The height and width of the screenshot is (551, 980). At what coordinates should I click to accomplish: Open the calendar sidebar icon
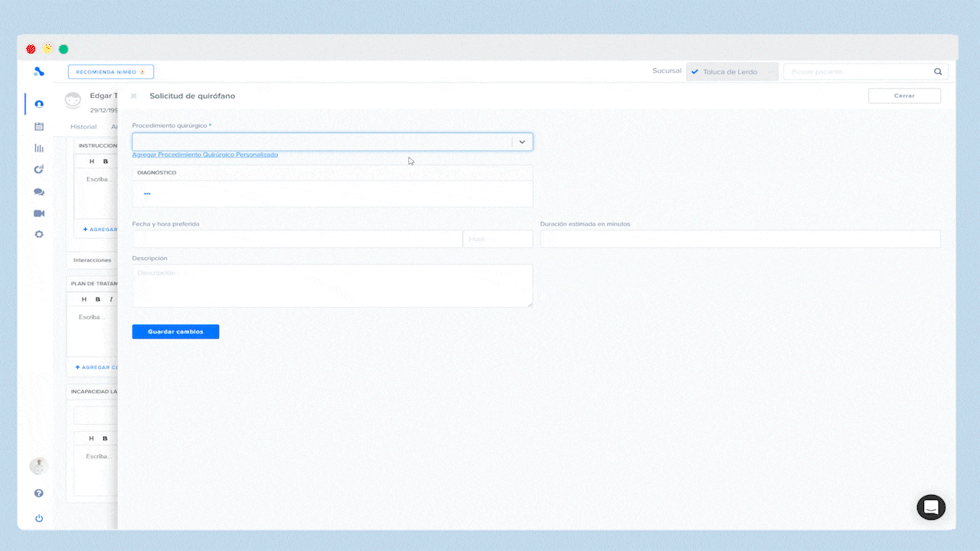(39, 126)
